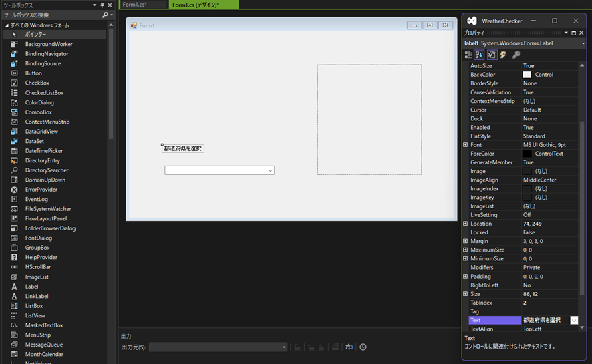This screenshot has height=364, width=592.
Task: Click the toolbox search magnifier icon
Action: [x=105, y=15]
